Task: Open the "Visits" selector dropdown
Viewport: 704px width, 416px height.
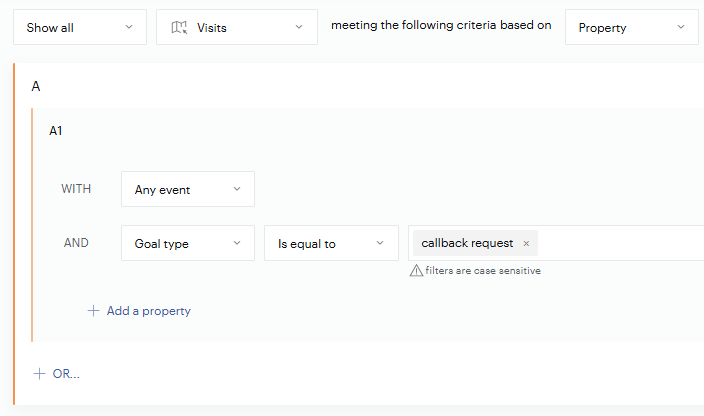Action: tap(237, 28)
